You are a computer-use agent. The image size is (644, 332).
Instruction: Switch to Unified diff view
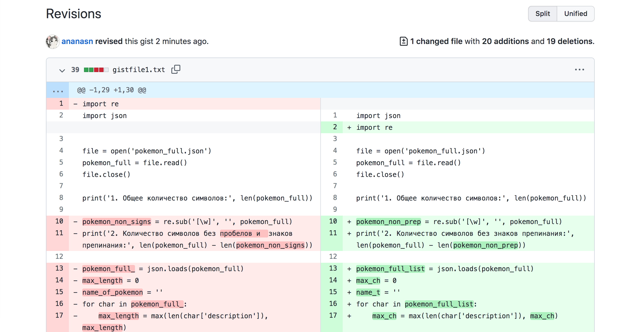click(x=575, y=13)
